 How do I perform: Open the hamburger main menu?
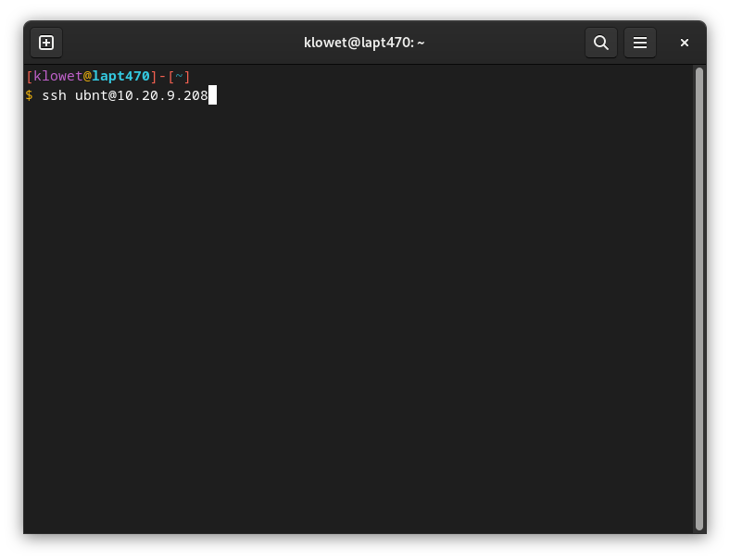pos(639,43)
